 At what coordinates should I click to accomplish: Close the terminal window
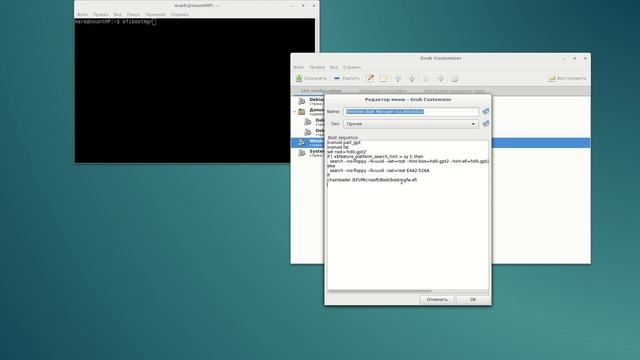pos(313,6)
